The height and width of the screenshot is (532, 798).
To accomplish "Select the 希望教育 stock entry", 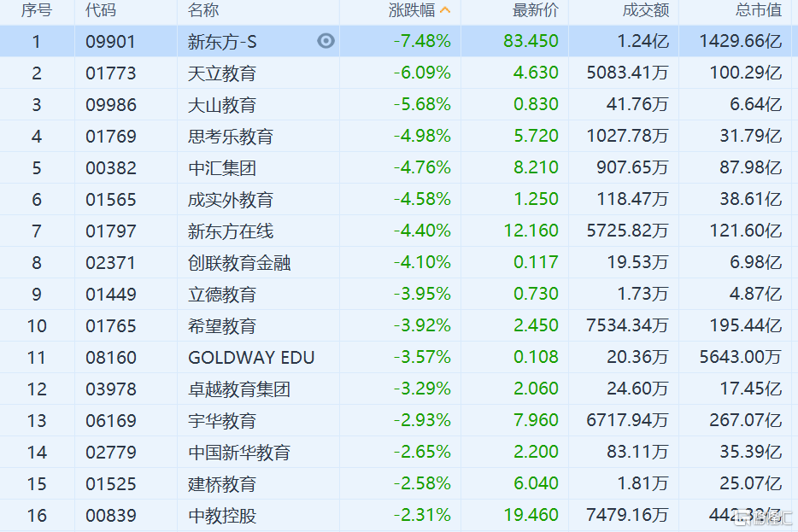I will click(x=222, y=326).
